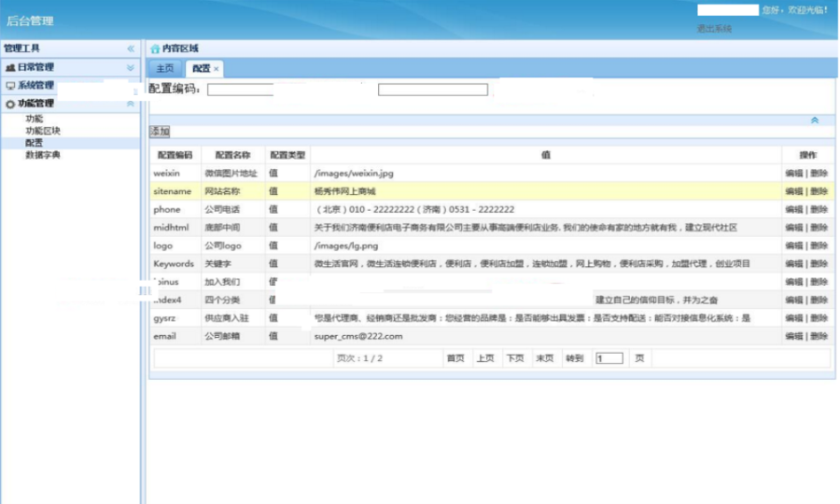
Task: Expand the 日常管理 accordion chevron
Action: pyautogui.click(x=131, y=67)
